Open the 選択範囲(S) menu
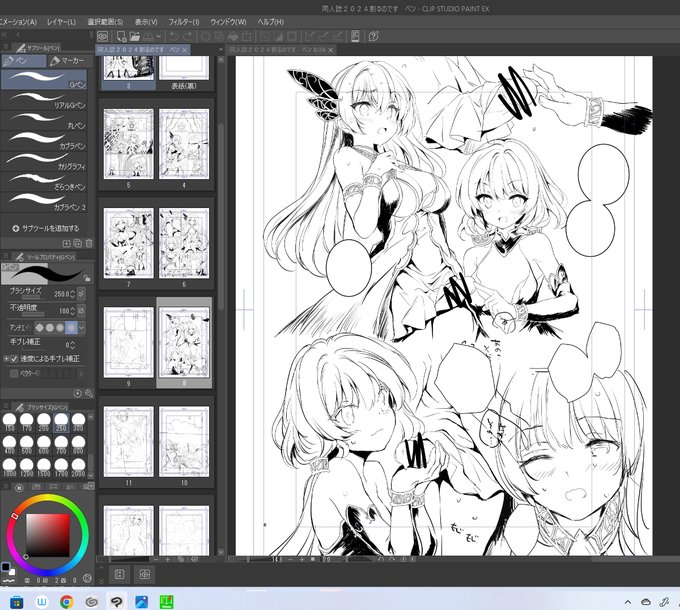This screenshot has height=610, width=680. pyautogui.click(x=105, y=22)
